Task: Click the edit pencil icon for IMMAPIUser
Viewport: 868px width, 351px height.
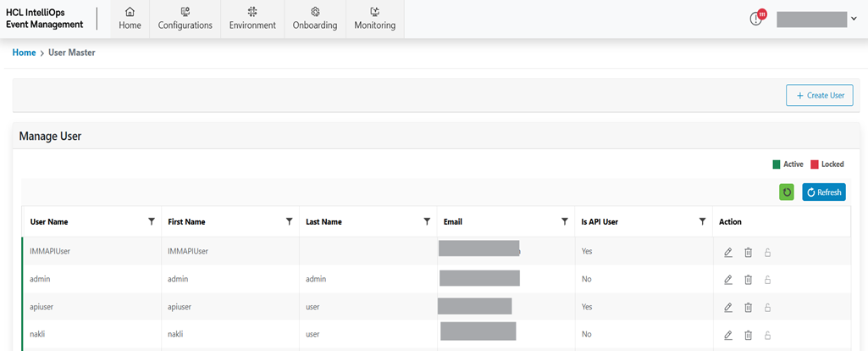Action: [728, 252]
